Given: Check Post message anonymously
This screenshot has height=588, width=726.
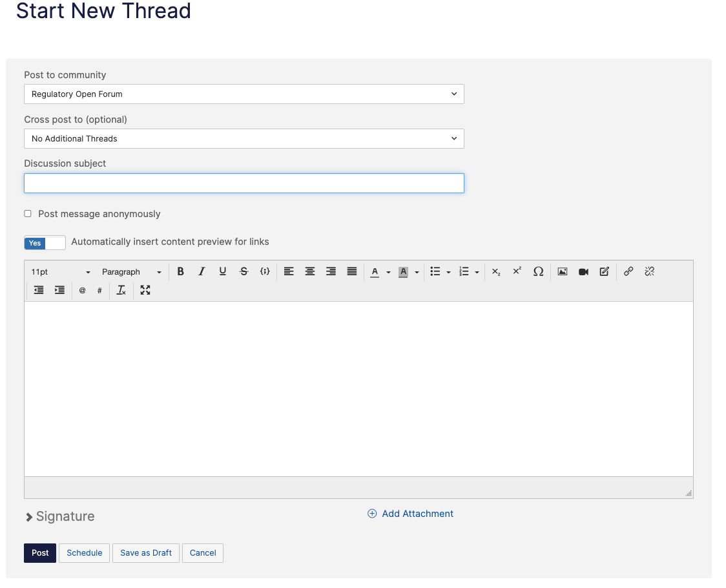Looking at the screenshot, I should pos(28,214).
